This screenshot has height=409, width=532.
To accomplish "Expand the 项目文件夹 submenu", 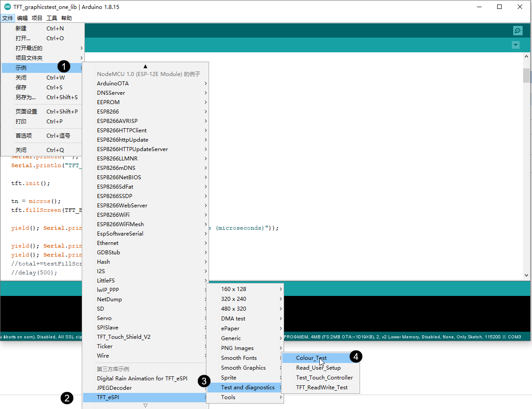I will click(42, 58).
